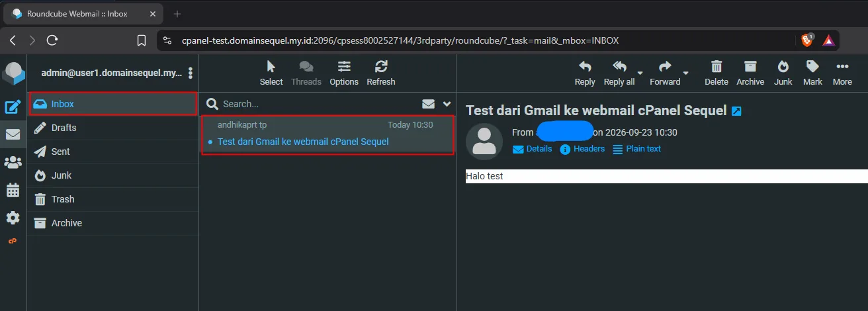This screenshot has width=868, height=311.
Task: Open the Contacts icon in sidebar
Action: click(13, 162)
